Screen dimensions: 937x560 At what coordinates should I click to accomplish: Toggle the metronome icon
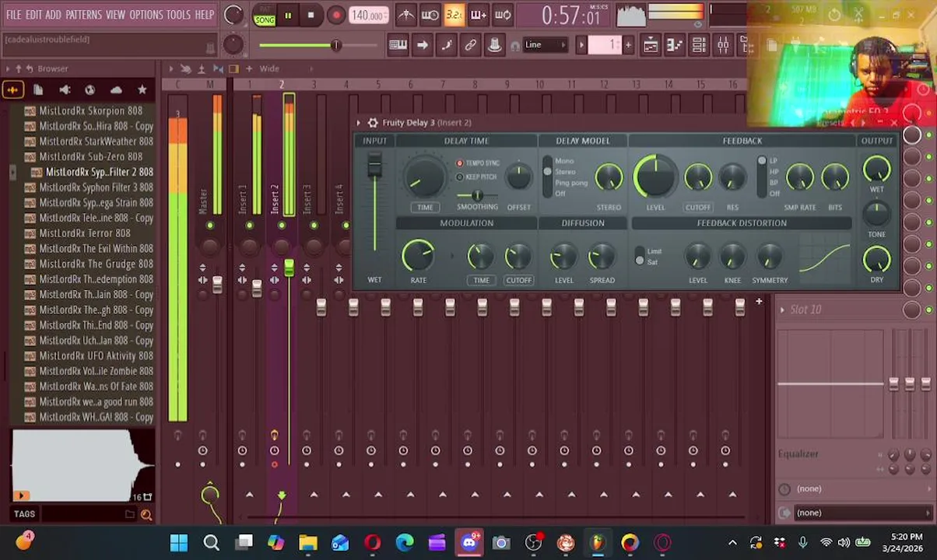(x=405, y=15)
